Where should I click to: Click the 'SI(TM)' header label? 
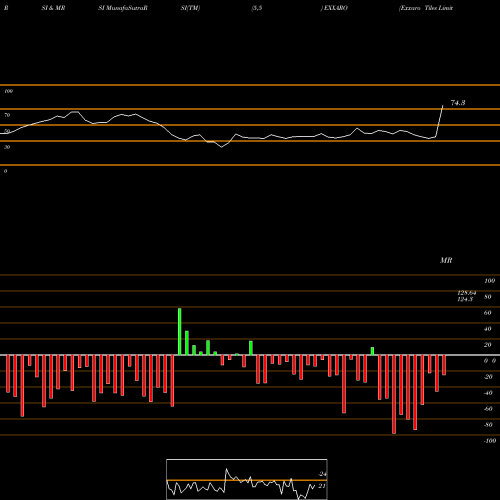click(190, 8)
